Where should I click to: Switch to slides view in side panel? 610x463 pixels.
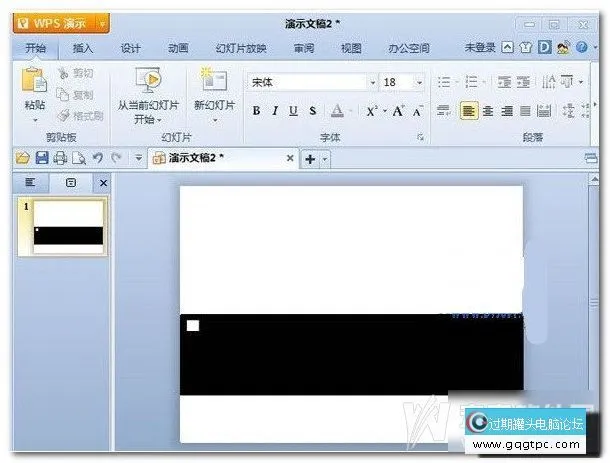pyautogui.click(x=71, y=182)
